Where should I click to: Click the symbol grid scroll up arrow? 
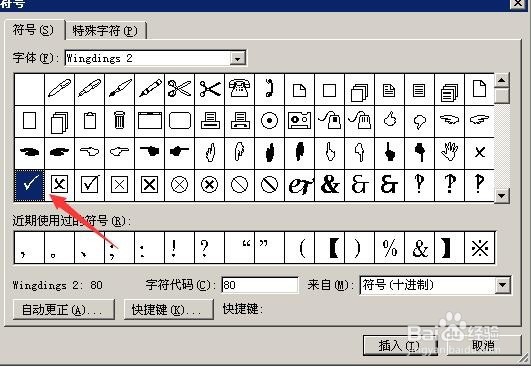502,80
